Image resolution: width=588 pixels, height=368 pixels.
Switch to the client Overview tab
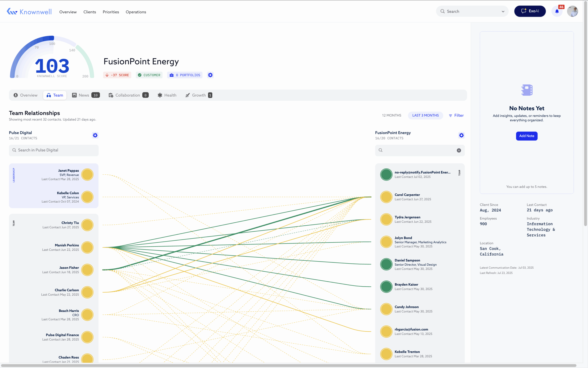click(25, 95)
